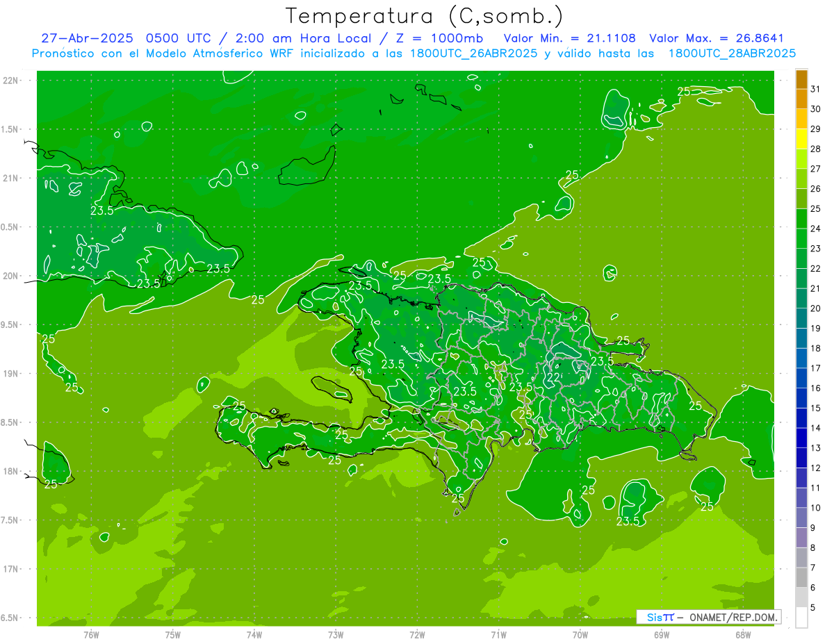This screenshot has height=644, width=834.
Task: Click the 73W longitude label
Action: [336, 634]
